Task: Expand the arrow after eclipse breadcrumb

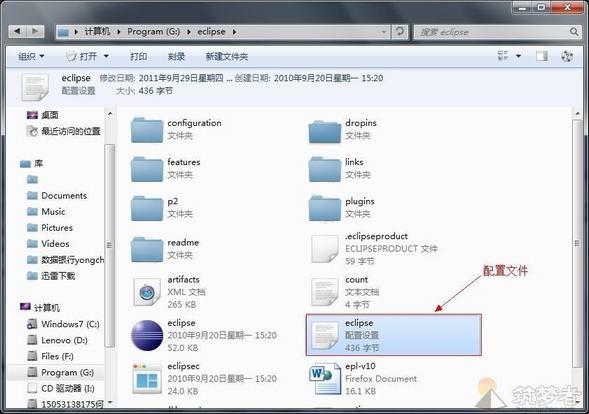Action: click(x=234, y=32)
